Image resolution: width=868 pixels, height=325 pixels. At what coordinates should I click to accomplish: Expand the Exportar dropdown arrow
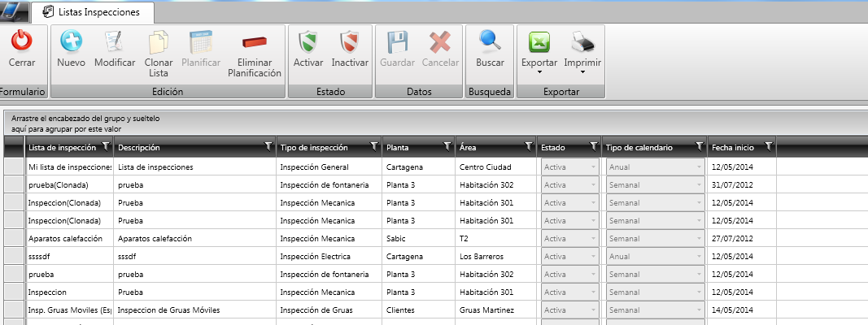coord(539,71)
